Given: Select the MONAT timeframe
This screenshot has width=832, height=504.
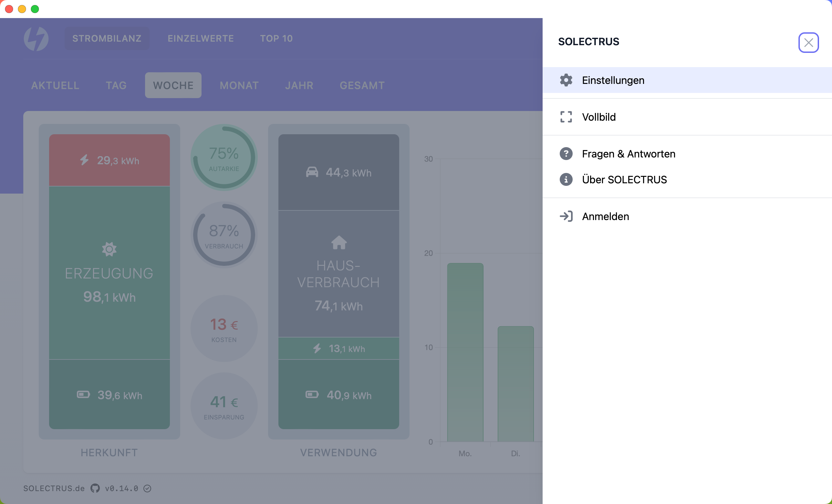Looking at the screenshot, I should point(239,86).
